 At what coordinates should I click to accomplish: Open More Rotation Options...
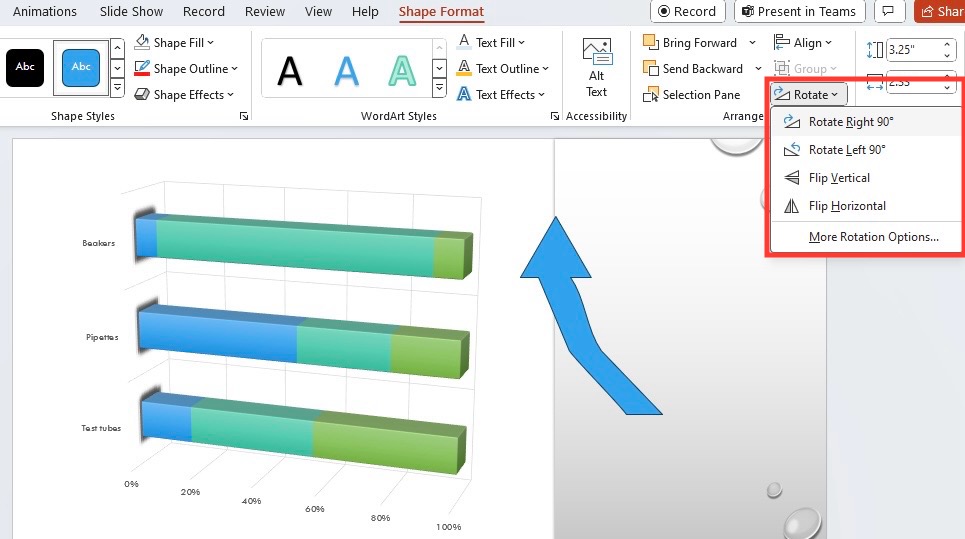[873, 237]
